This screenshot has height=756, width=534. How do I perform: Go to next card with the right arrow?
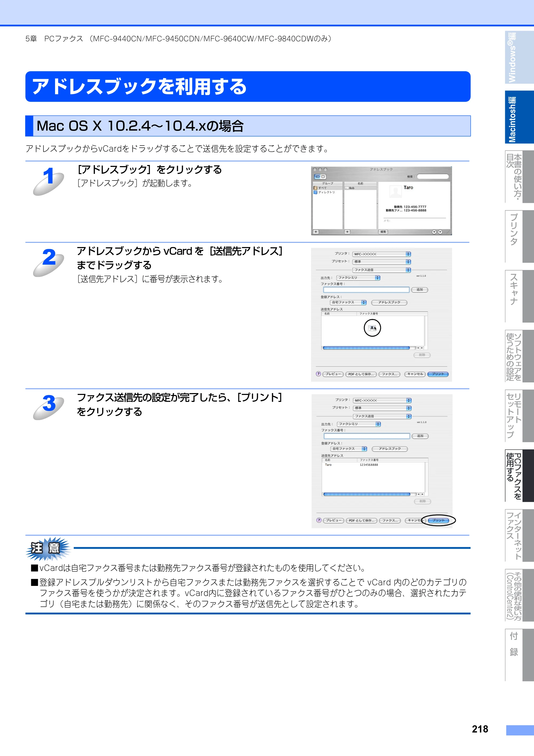coord(440,232)
